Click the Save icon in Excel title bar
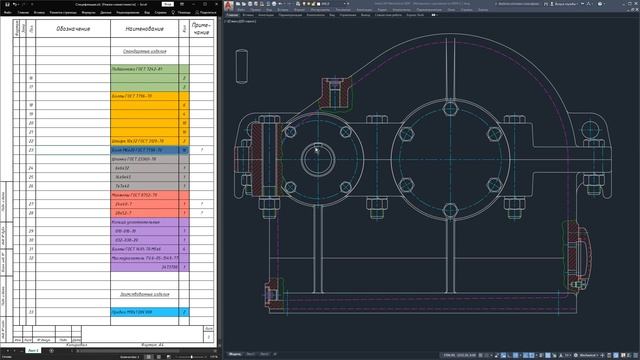 point(7,4)
